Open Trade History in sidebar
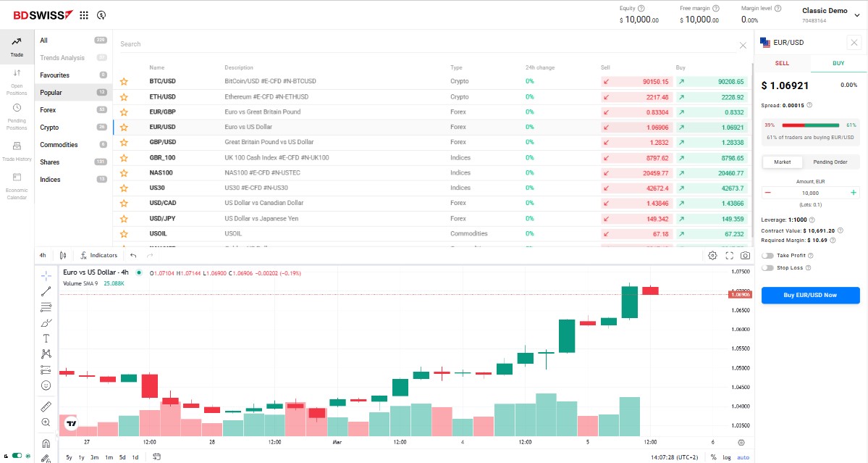The height and width of the screenshot is (463, 868). coord(17,151)
